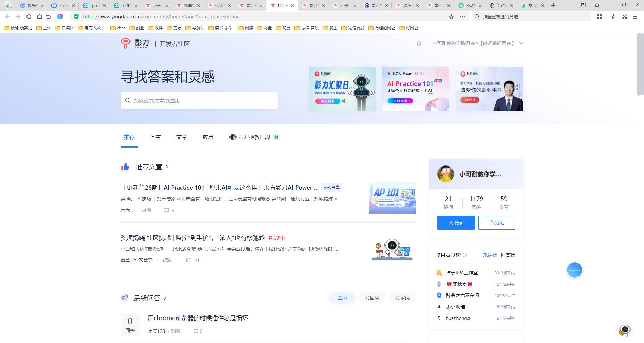644x343 pixels.
Task: Select the 待采纳 filter pill
Action: coord(402,298)
